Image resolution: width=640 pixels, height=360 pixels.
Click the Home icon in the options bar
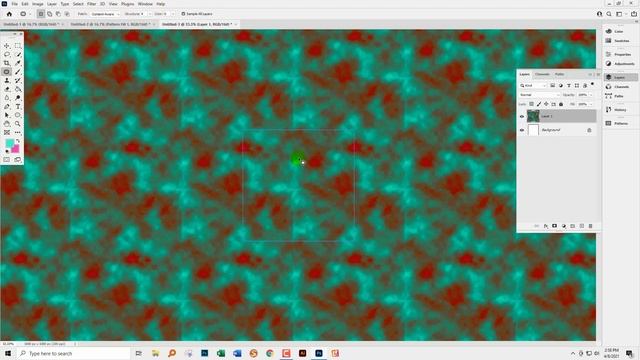click(9, 14)
